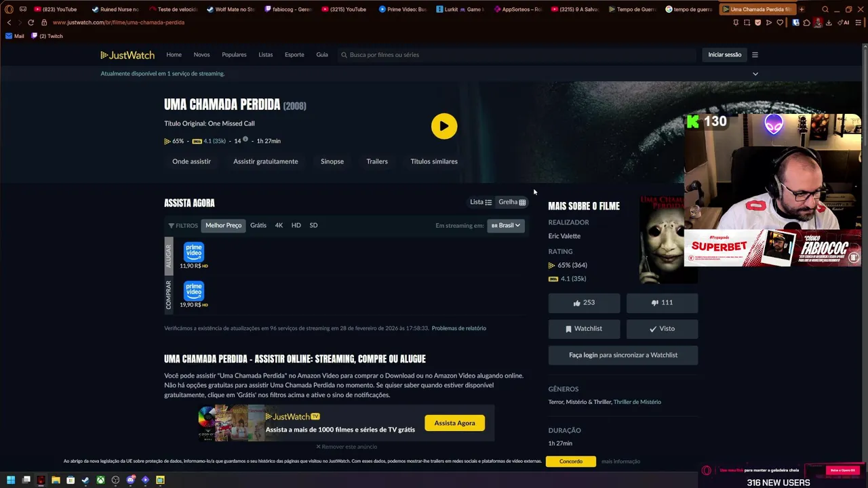
Task: Jump to Títulos similares section
Action: [434, 161]
